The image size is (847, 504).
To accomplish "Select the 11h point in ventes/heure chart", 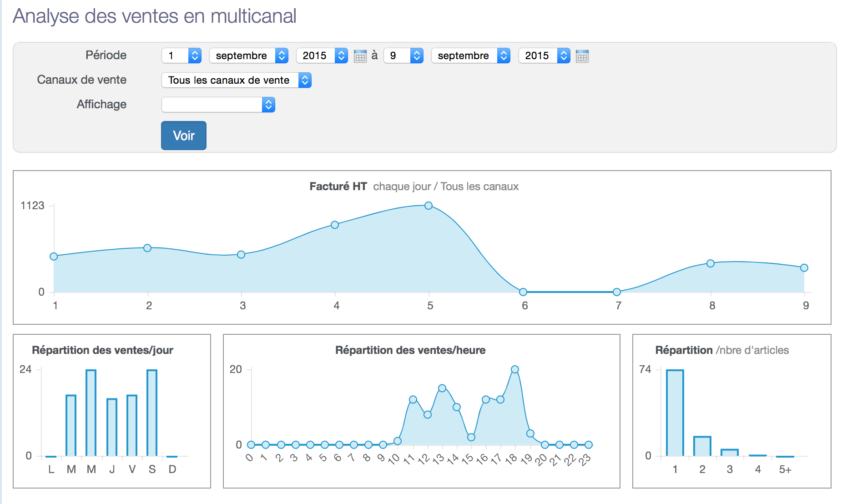I will click(x=413, y=399).
